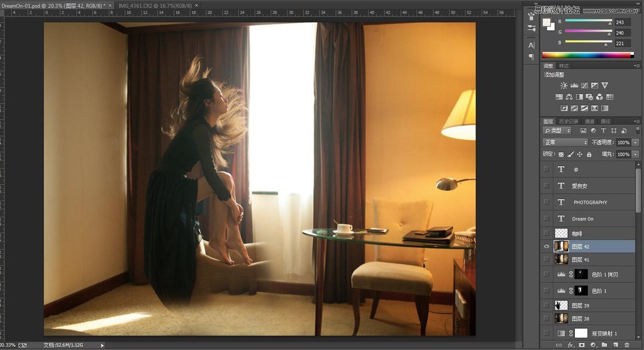Add a Color Lookup adjustment
The image size is (644, 350).
pyautogui.click(x=609, y=97)
